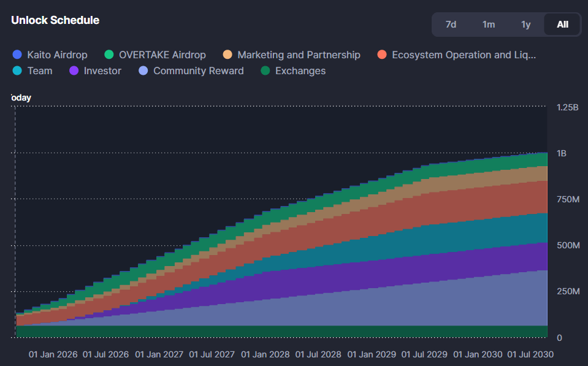Viewport: 588px width, 366px height.
Task: Select the All time range tab
Action: 562,25
